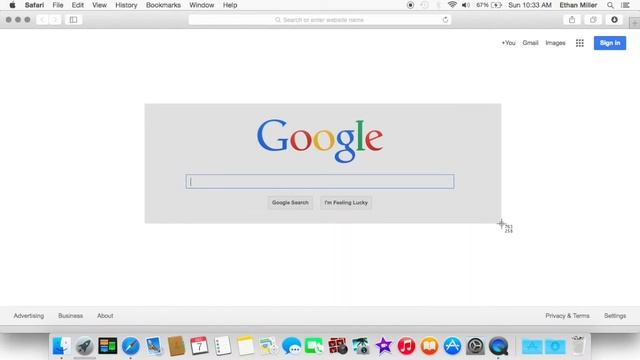Image resolution: width=640 pixels, height=360 pixels.
Task: Open the +You link
Action: 509,43
